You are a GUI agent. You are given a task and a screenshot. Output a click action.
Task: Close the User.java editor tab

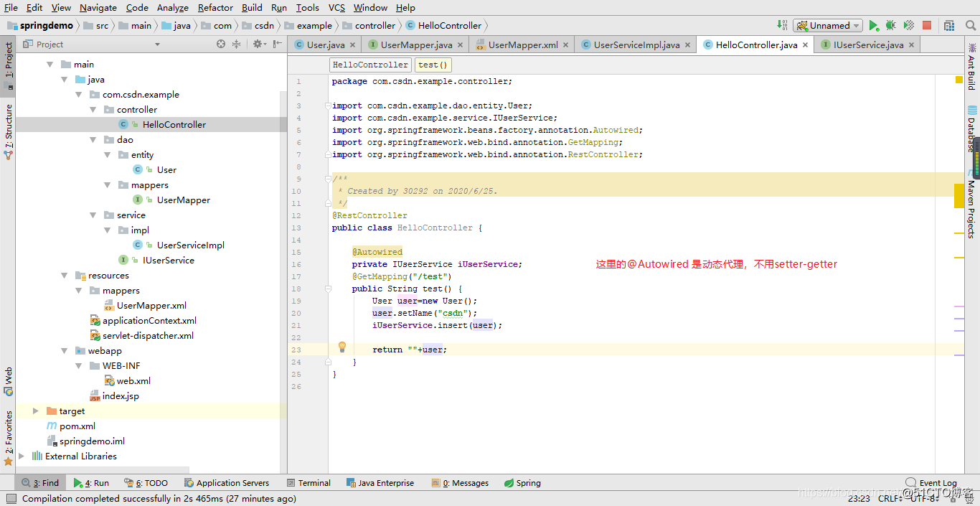coord(354,44)
